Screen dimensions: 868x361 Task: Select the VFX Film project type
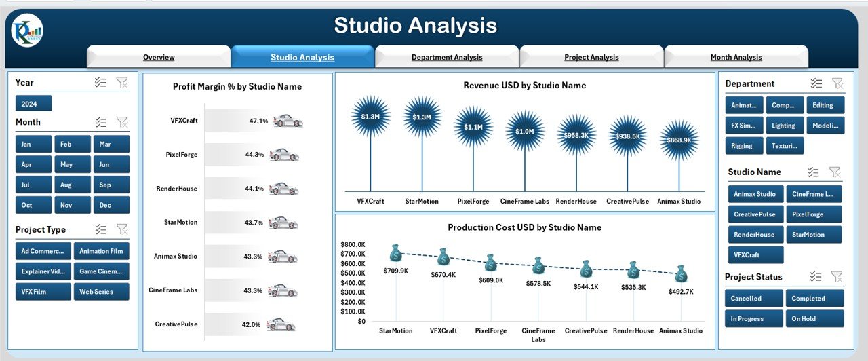(43, 292)
